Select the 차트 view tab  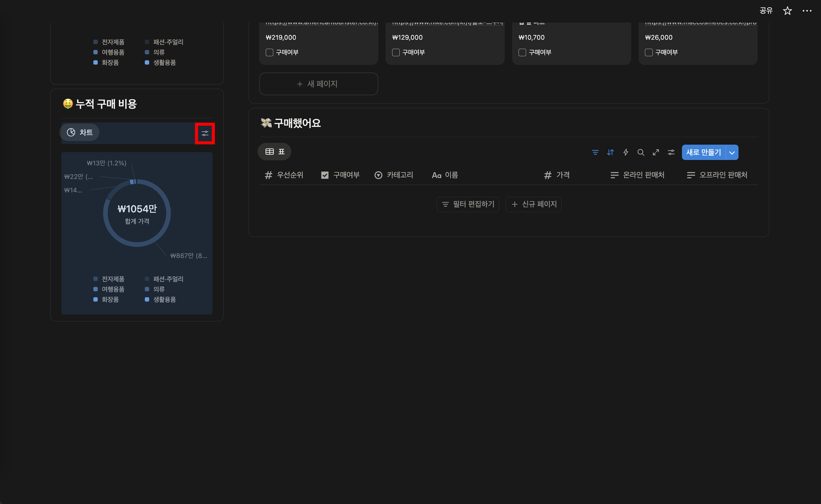coord(80,132)
